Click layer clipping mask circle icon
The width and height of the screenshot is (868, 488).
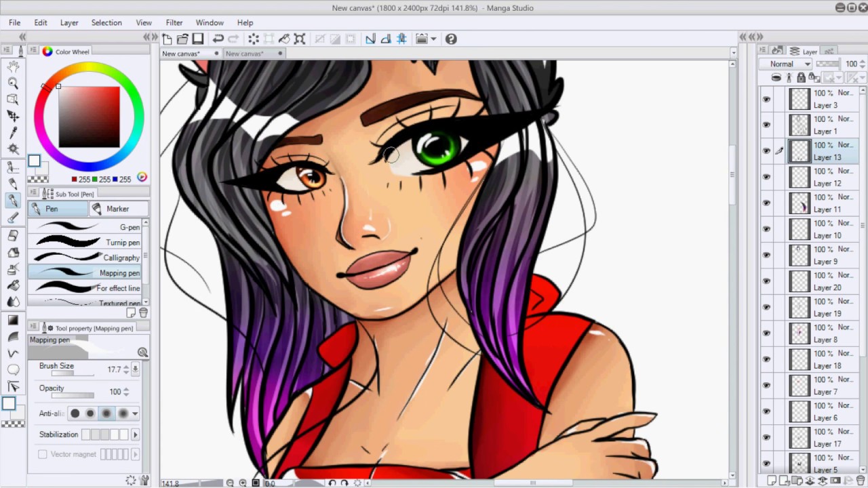[776, 77]
